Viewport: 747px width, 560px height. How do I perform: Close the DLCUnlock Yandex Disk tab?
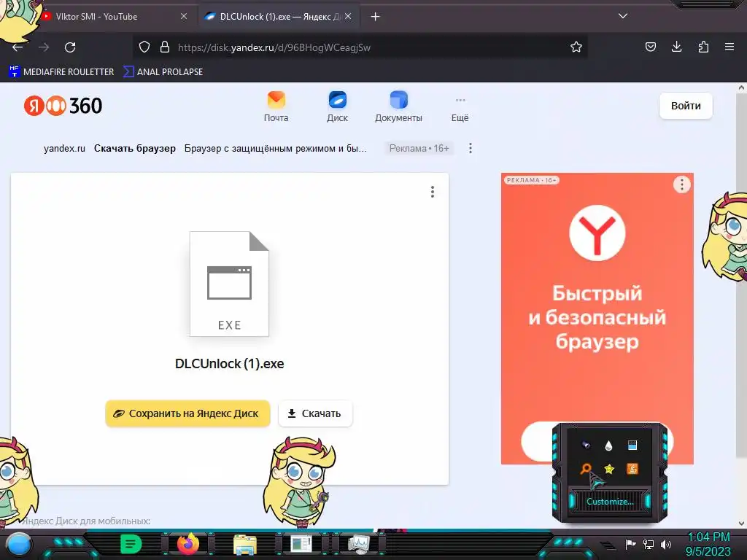348,16
